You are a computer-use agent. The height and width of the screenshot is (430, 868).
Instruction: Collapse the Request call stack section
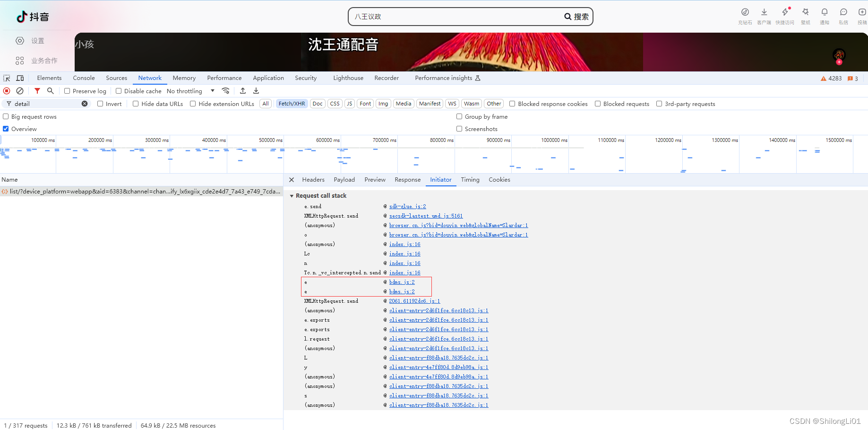[292, 196]
